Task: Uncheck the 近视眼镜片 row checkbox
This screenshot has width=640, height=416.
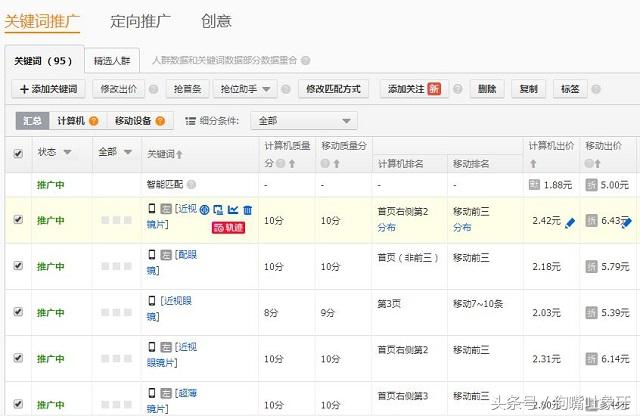Action: tap(18, 358)
